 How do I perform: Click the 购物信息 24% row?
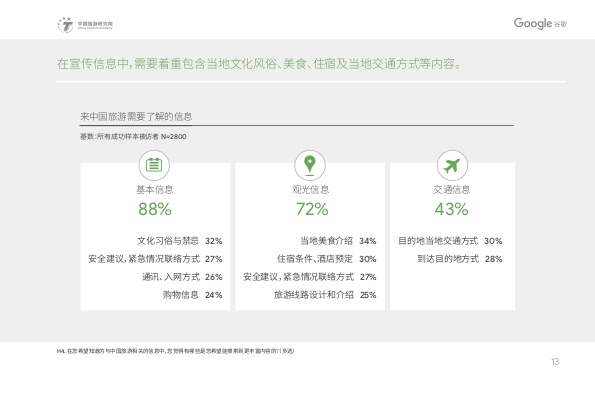(192, 295)
